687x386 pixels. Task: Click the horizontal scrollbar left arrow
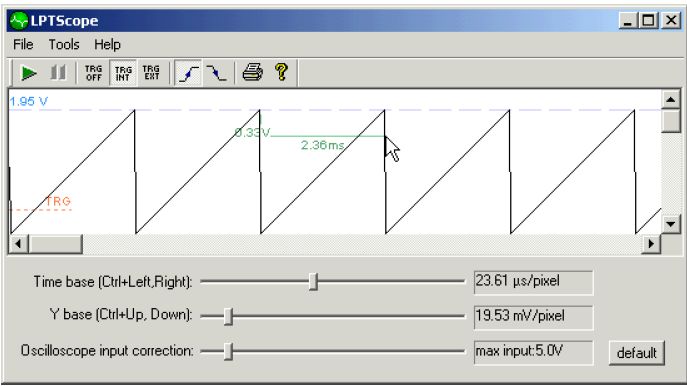coord(19,244)
